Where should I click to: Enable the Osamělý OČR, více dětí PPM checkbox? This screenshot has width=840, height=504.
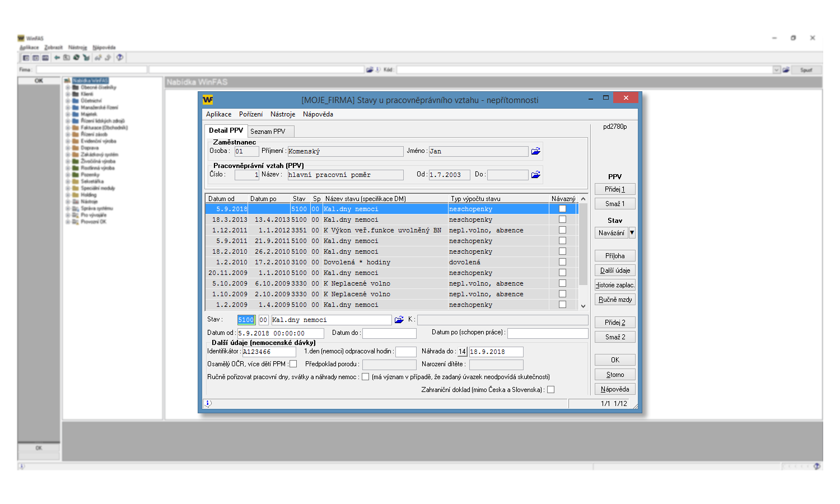point(293,364)
